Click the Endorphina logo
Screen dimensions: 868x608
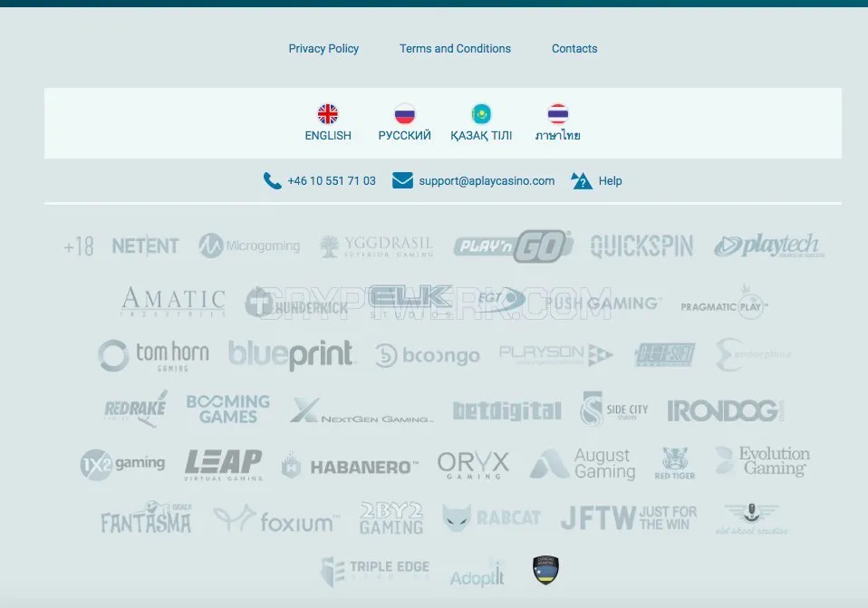point(753,355)
